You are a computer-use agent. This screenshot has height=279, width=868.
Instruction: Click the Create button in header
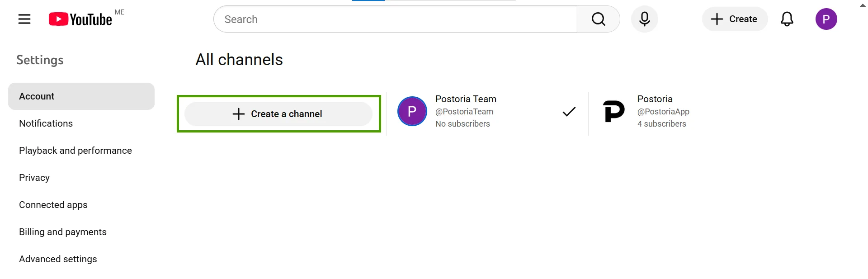pyautogui.click(x=735, y=19)
